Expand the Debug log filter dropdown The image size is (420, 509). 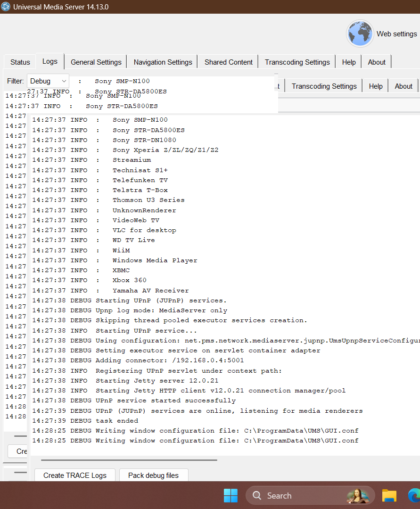(x=48, y=81)
